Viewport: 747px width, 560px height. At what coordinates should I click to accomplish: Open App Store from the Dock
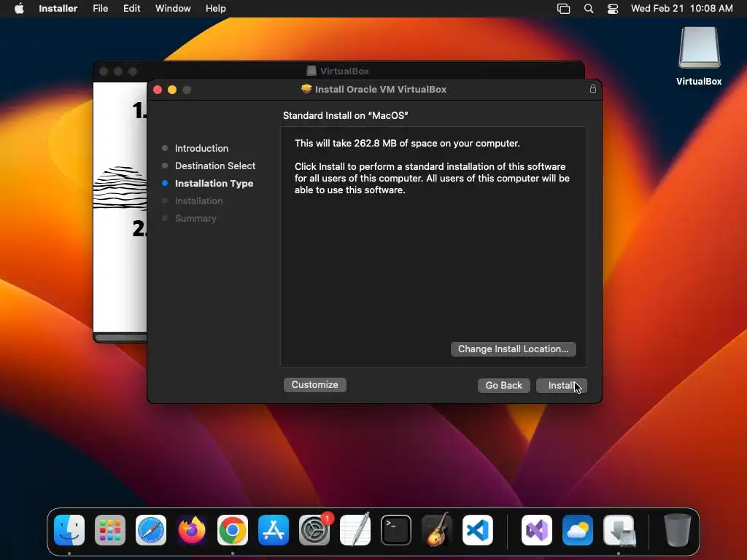[274, 530]
